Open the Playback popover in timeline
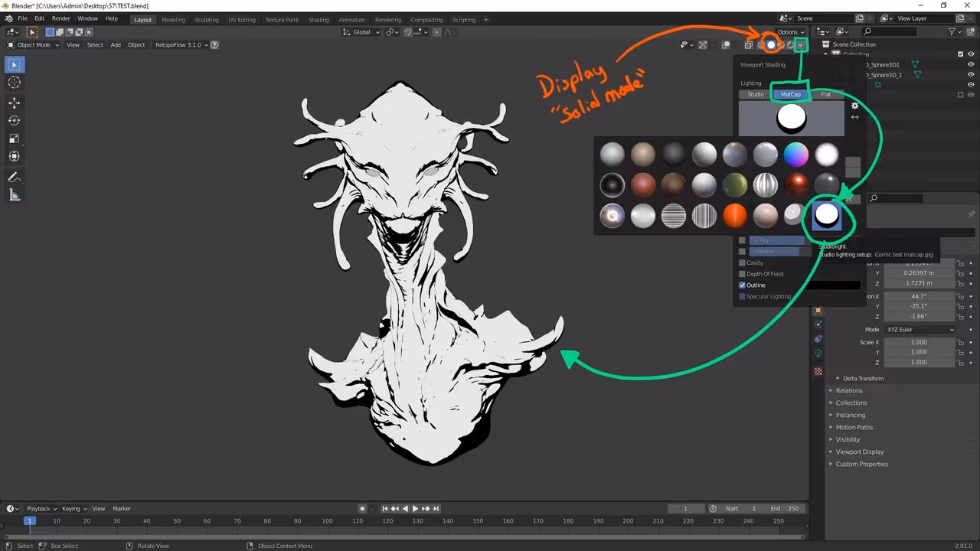The height and width of the screenshot is (551, 980). [41, 509]
